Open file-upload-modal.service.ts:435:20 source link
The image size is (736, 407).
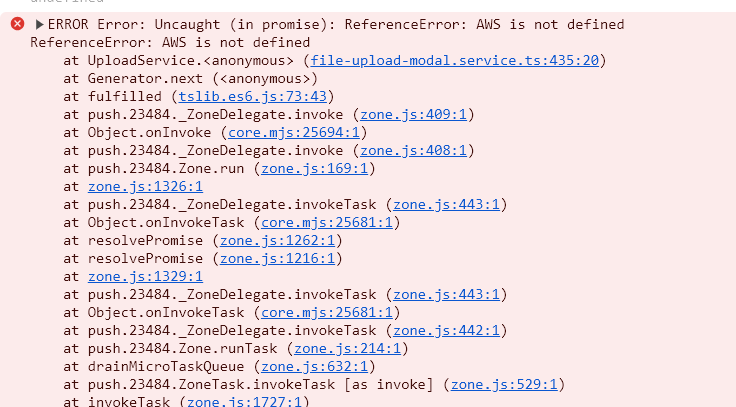456,61
